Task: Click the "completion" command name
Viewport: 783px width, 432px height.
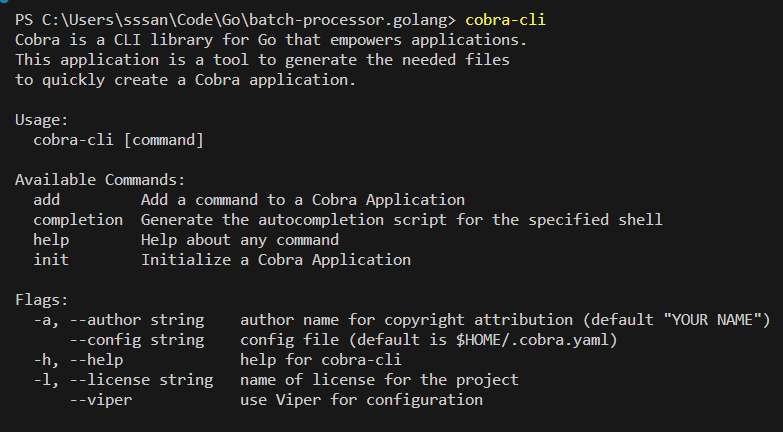Action: tap(78, 220)
